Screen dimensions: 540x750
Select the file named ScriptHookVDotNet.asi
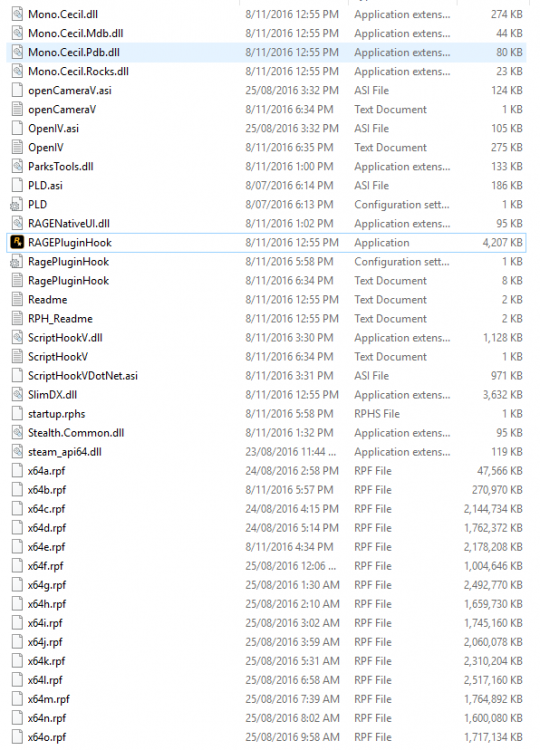(83, 375)
